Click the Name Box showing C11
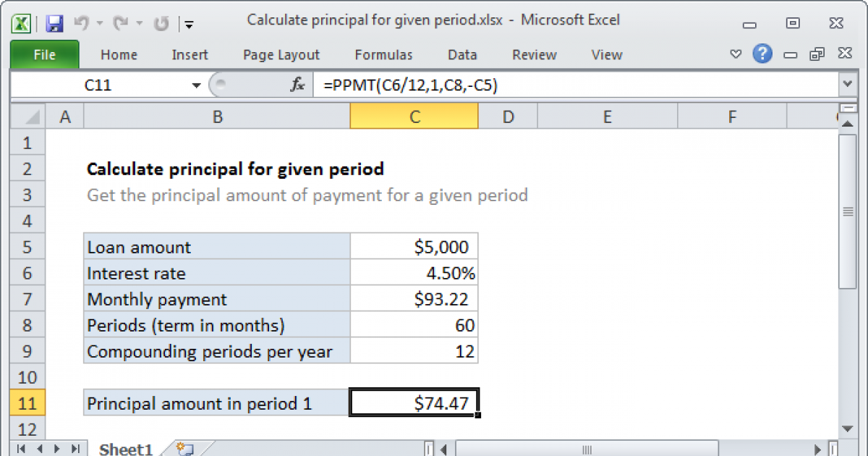The width and height of the screenshot is (868, 456). 98,85
